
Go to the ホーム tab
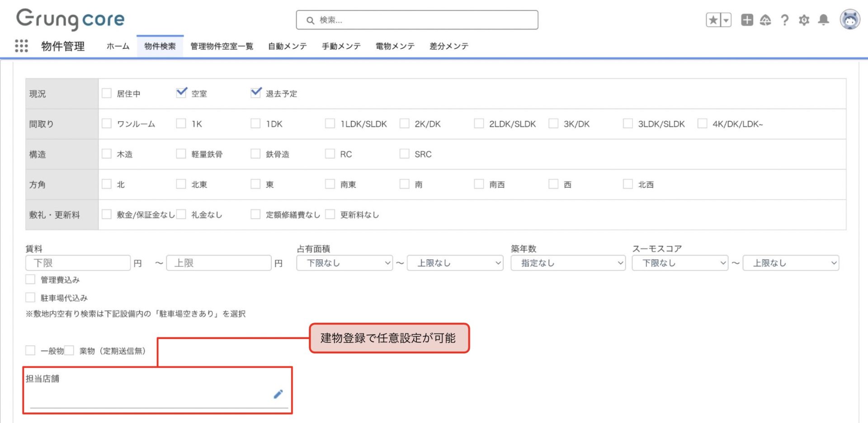pos(118,46)
